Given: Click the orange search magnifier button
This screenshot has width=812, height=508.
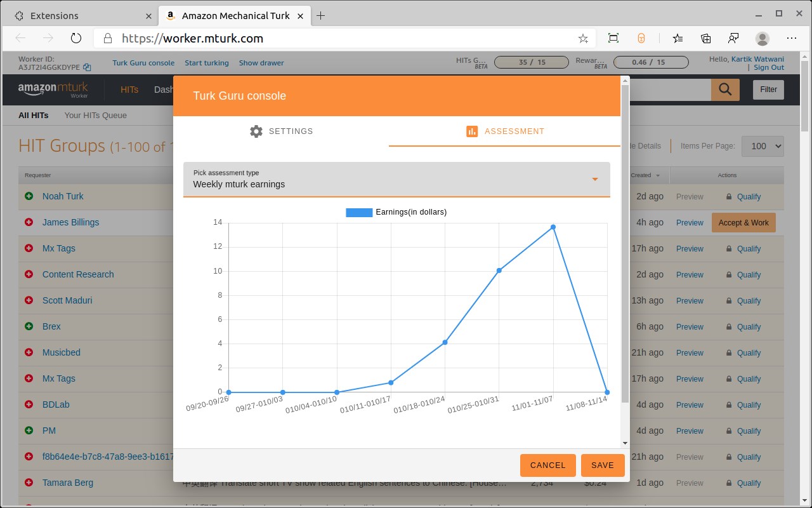Looking at the screenshot, I should pyautogui.click(x=725, y=90).
